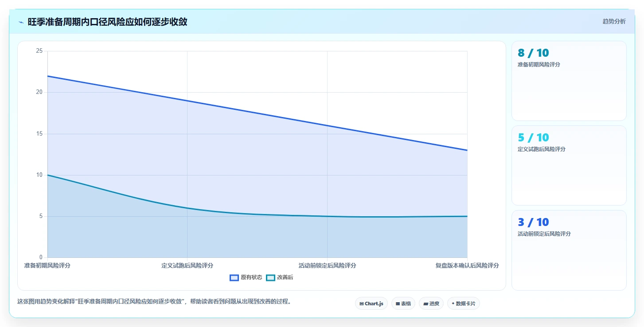
Task: Click the 准备初期风险评分 x-axis label
Action: click(47, 265)
